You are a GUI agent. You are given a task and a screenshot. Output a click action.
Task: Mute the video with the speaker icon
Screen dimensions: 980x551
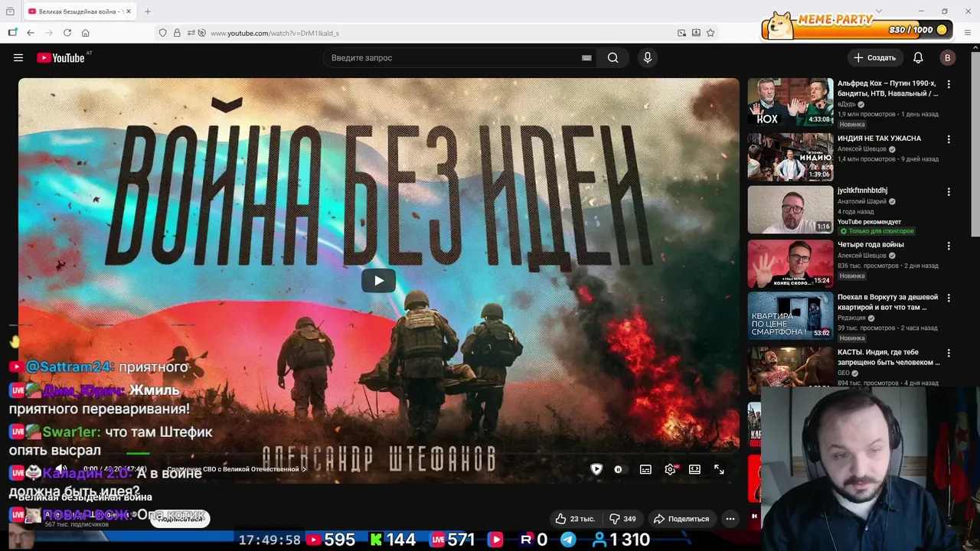pos(61,469)
